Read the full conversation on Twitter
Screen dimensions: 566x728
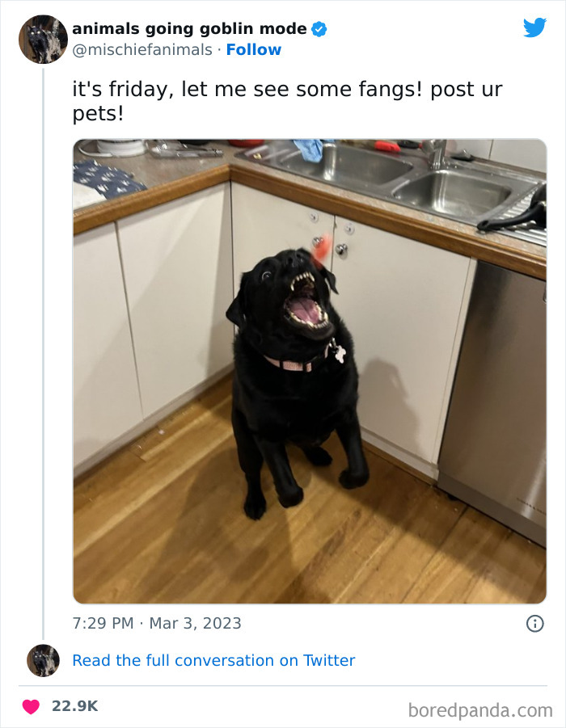pos(213,660)
